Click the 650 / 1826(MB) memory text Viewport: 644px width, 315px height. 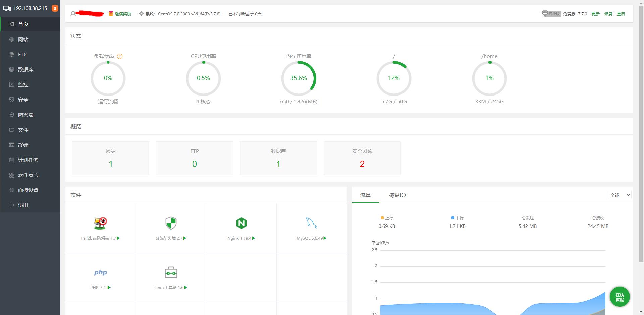(x=299, y=102)
